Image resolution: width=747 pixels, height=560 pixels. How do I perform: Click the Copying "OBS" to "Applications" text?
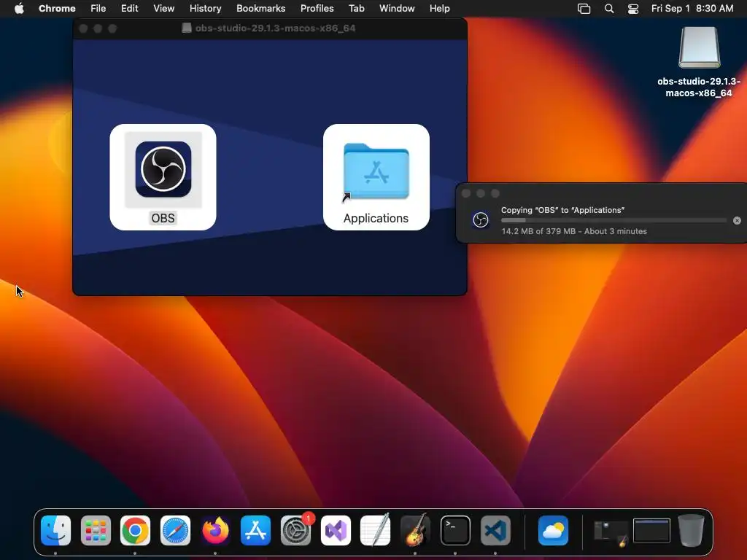pos(562,210)
